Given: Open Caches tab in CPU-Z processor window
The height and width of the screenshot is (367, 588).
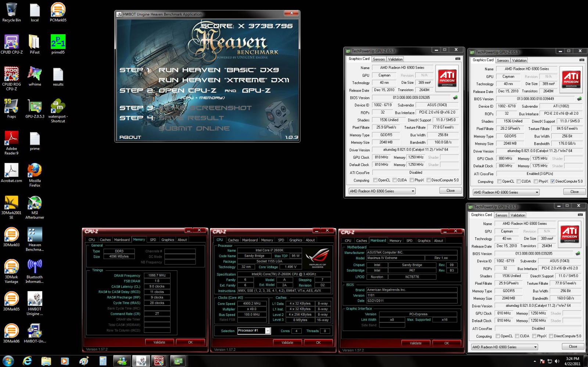Looking at the screenshot, I should pyautogui.click(x=233, y=240).
